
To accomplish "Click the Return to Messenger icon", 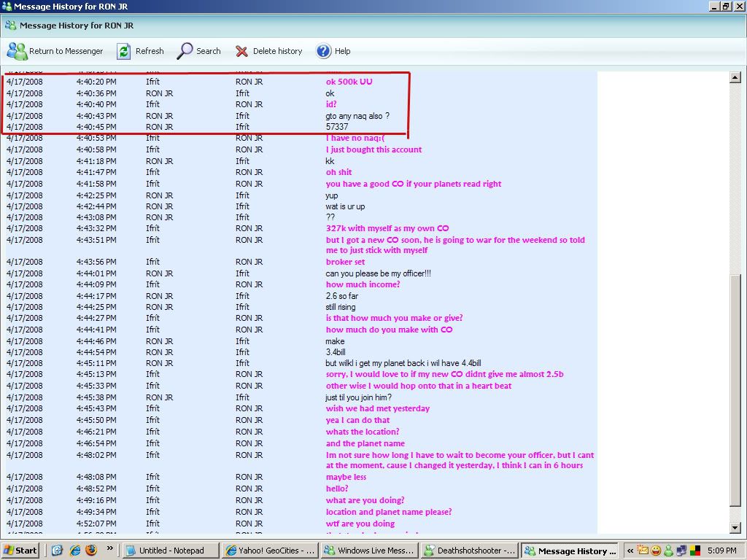I will click(17, 51).
